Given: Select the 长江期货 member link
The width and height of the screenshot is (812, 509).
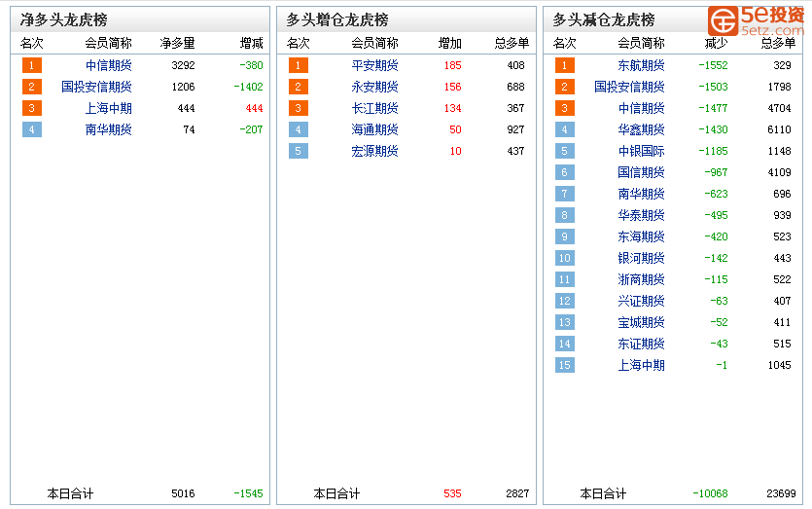Looking at the screenshot, I should click(x=374, y=108).
